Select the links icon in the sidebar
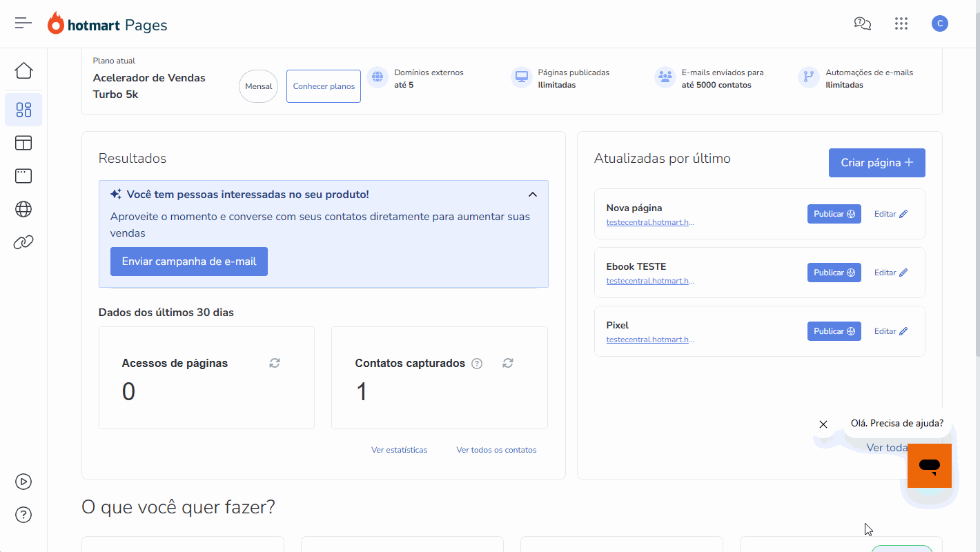 pos(23,242)
